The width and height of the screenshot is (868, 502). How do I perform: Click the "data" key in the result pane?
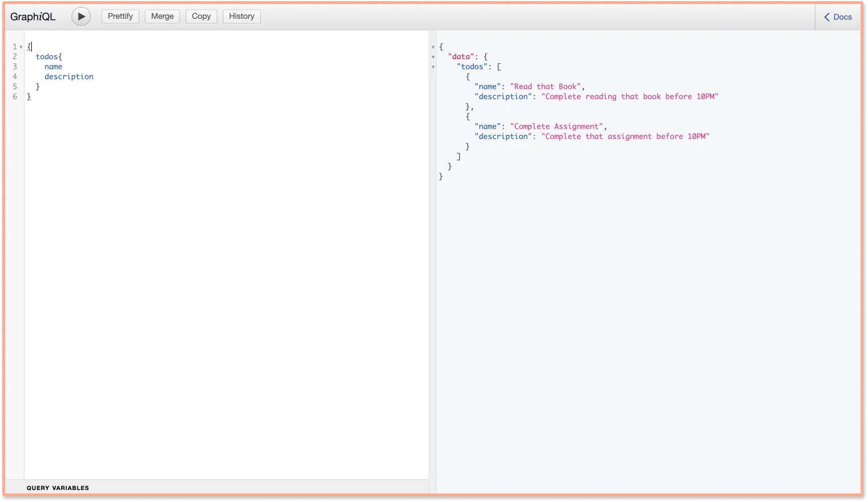[x=461, y=57]
